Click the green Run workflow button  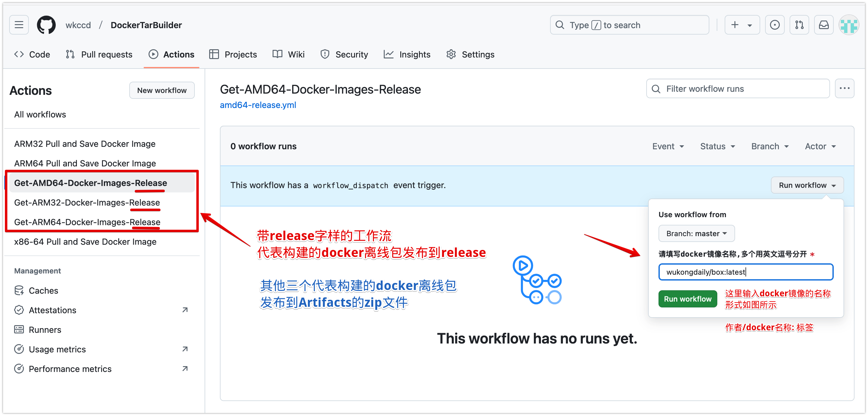point(687,299)
